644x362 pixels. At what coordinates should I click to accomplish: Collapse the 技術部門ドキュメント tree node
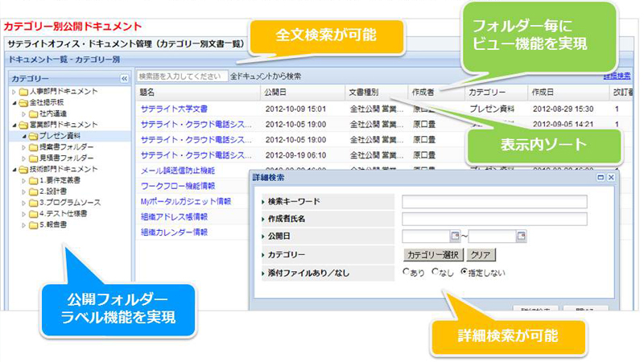tap(12, 170)
